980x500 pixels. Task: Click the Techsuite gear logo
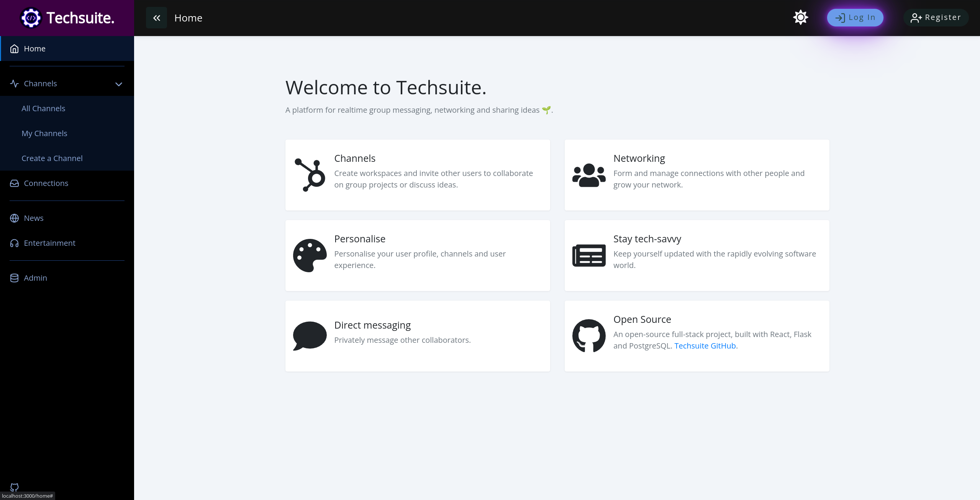click(x=31, y=18)
